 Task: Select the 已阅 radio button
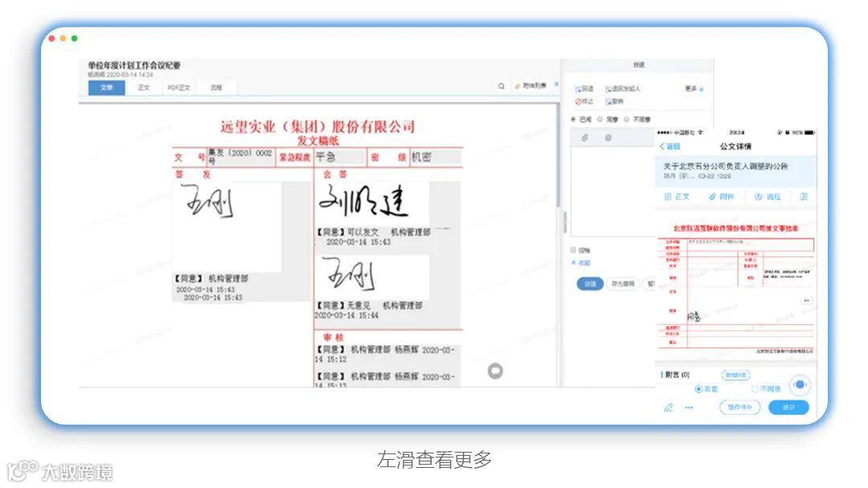click(574, 119)
